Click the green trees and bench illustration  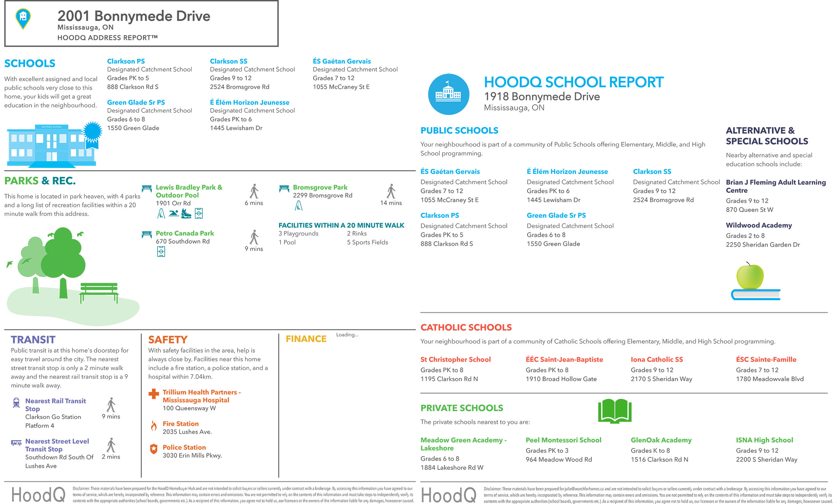pos(73,276)
